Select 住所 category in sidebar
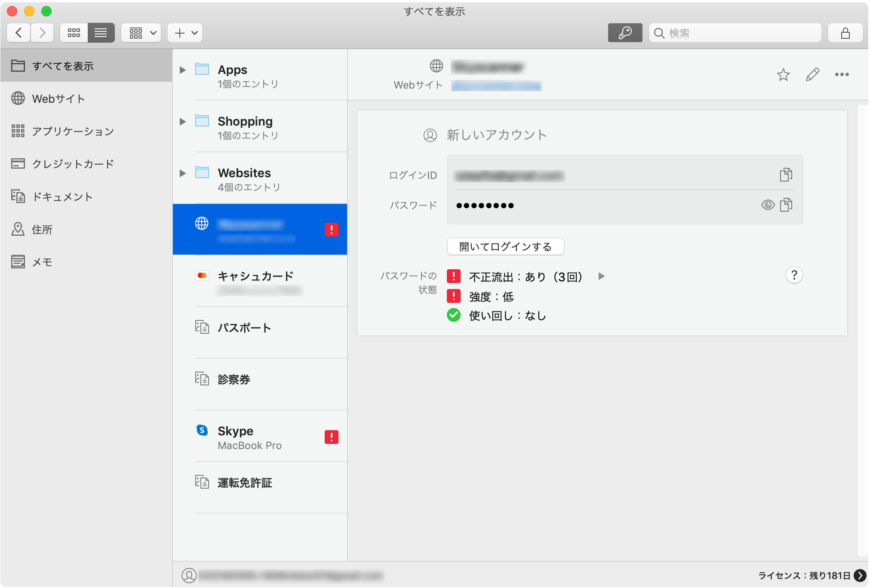Image resolution: width=870 pixels, height=588 pixels. tap(86, 229)
